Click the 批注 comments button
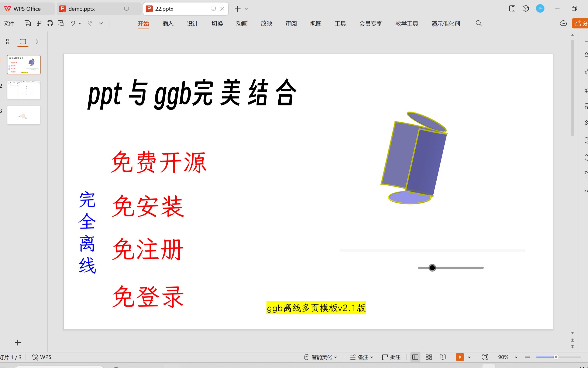This screenshot has height=368, width=588. [391, 357]
